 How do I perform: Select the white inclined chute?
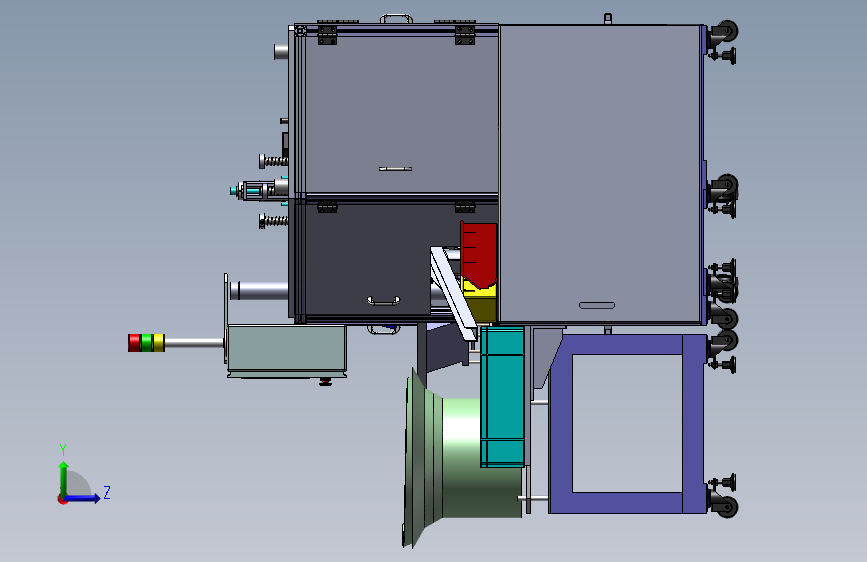point(453,293)
